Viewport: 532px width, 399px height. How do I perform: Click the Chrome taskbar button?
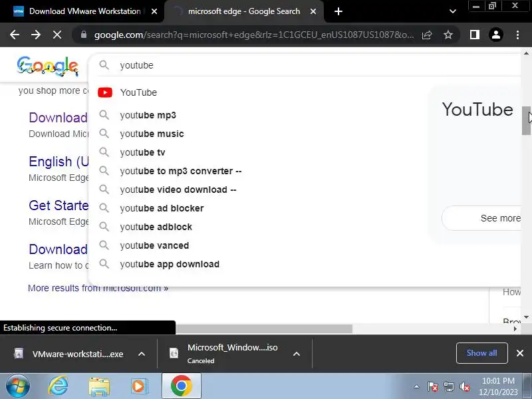coord(181,386)
